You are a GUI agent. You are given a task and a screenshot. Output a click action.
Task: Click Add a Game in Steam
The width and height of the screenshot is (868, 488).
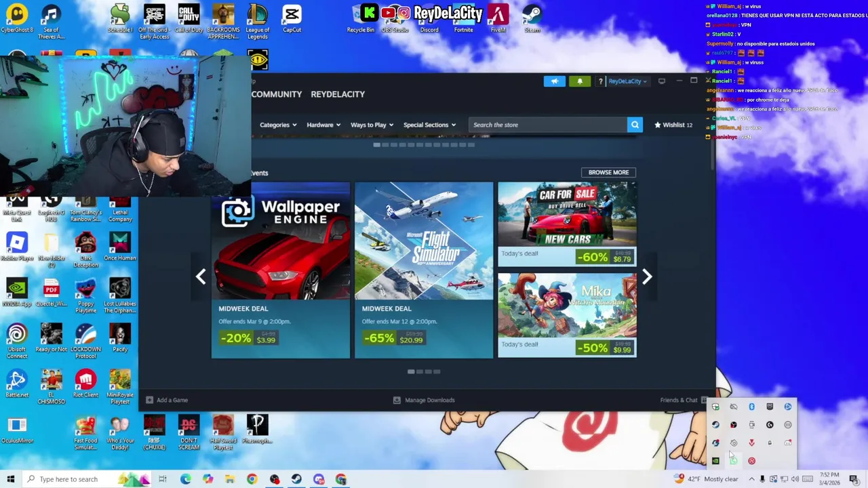(167, 400)
